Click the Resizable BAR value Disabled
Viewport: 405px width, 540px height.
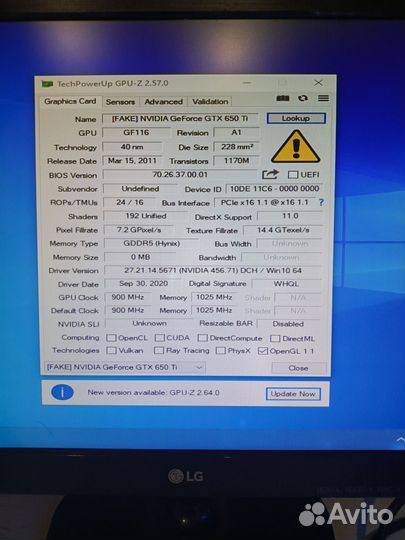tap(288, 324)
